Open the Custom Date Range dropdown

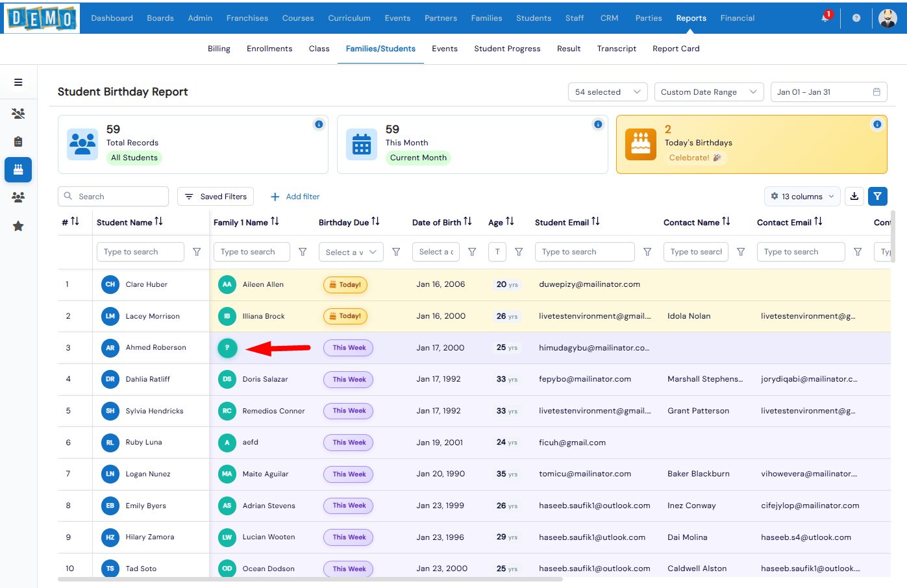[708, 92]
